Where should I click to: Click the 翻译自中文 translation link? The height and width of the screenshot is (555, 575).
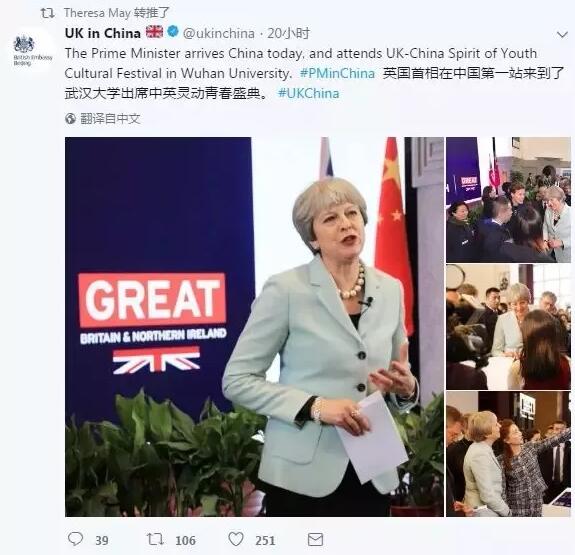click(110, 118)
